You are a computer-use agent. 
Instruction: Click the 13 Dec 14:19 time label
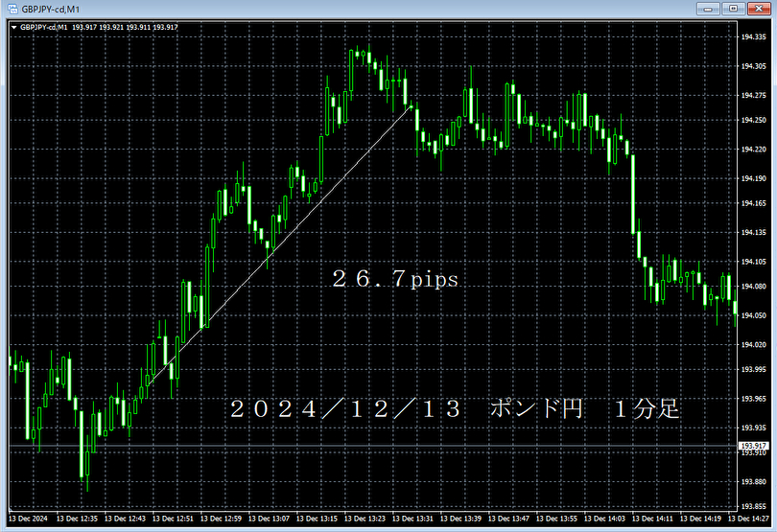pos(700,519)
